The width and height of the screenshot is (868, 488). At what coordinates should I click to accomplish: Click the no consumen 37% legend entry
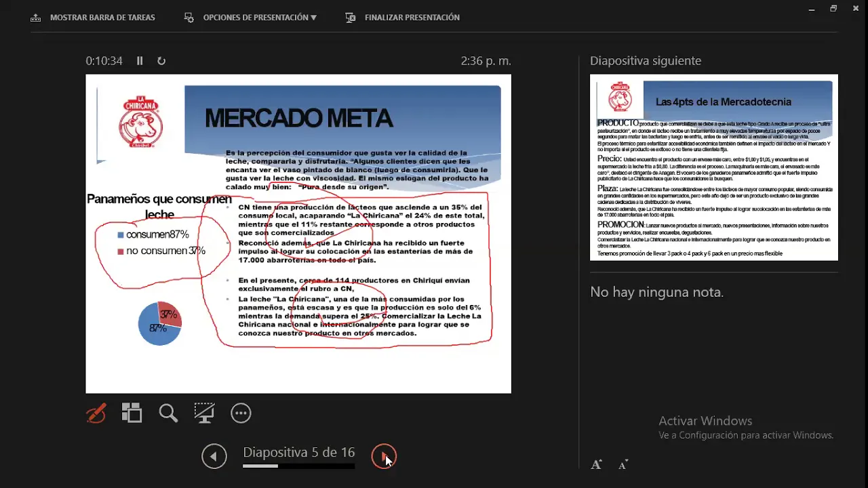coord(161,251)
